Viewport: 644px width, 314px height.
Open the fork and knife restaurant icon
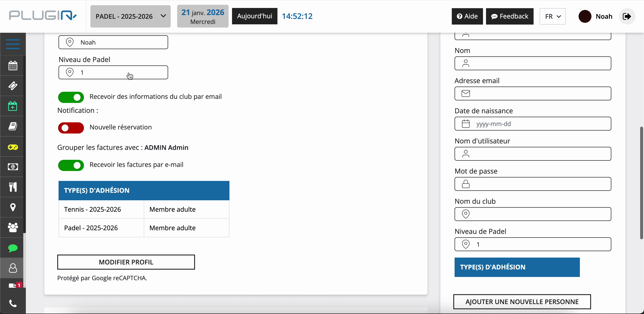pos(13,187)
